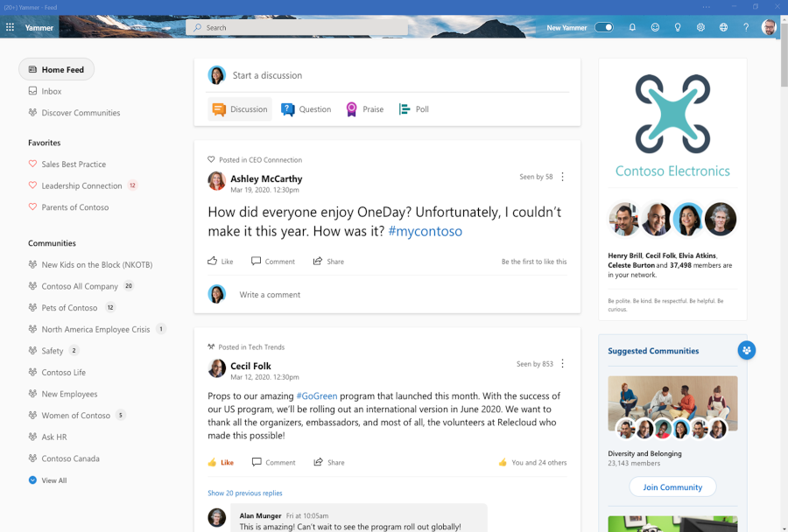Screen dimensions: 788x532
Task: Select the Discussion post type
Action: point(240,109)
